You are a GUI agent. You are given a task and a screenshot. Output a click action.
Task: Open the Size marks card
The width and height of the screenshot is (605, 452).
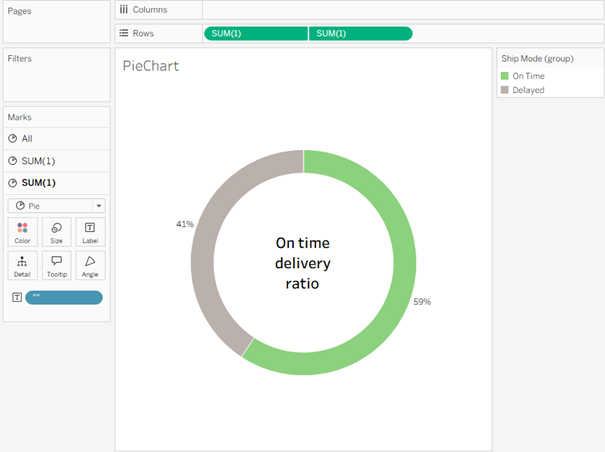56,233
